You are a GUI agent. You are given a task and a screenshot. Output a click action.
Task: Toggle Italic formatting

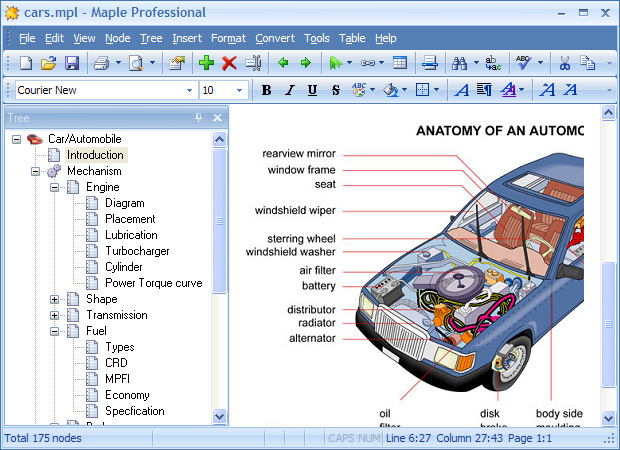click(x=289, y=90)
